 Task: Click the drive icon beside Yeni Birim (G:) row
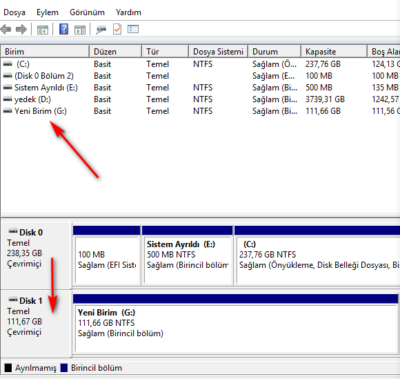click(8, 111)
